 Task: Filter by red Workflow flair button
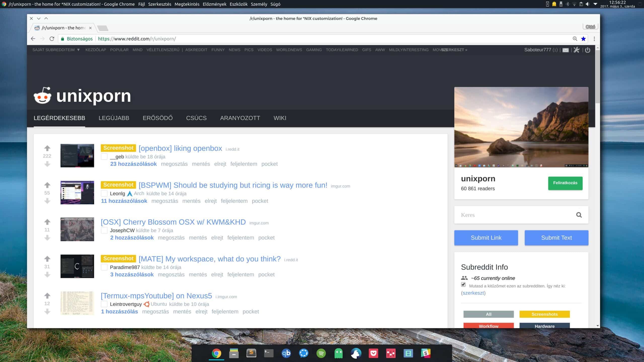pos(489,326)
